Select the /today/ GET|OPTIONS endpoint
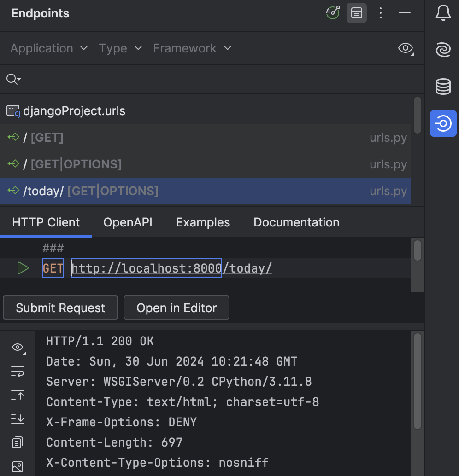459x476 pixels. pos(91,191)
